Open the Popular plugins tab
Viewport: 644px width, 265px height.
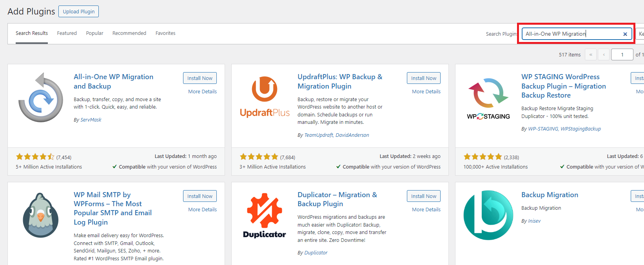pyautogui.click(x=95, y=33)
